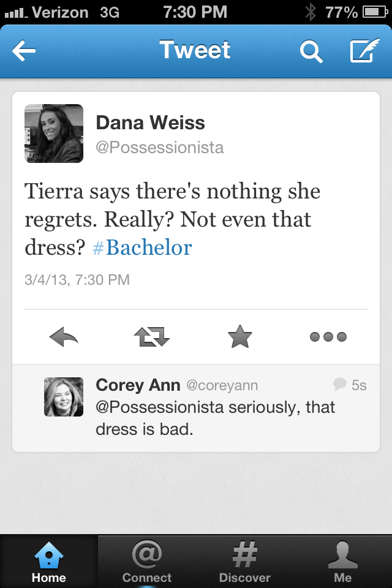Open Corey Ann's reply text
The width and height of the screenshot is (392, 588).
click(214, 418)
